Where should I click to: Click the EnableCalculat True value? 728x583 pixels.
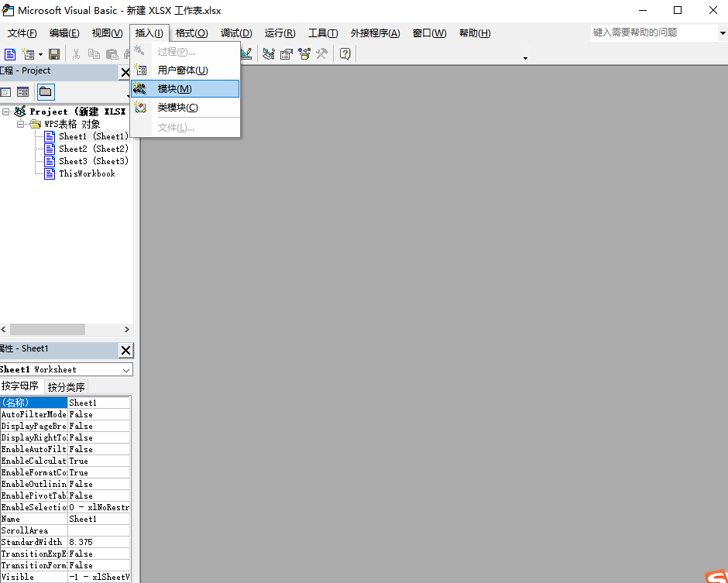pyautogui.click(x=98, y=461)
